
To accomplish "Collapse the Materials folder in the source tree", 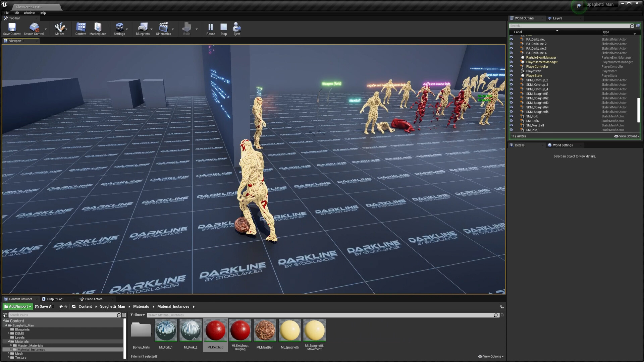I will pos(9,341).
